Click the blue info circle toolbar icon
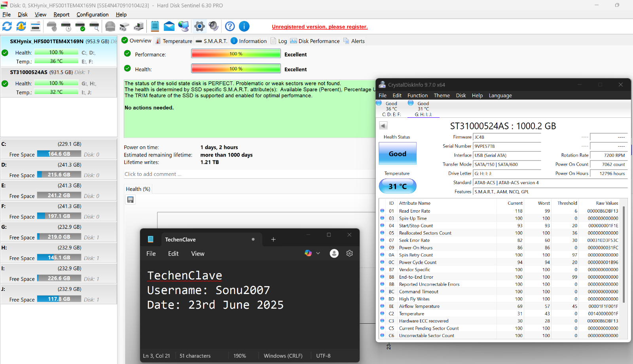This screenshot has height=364, width=633. click(244, 26)
